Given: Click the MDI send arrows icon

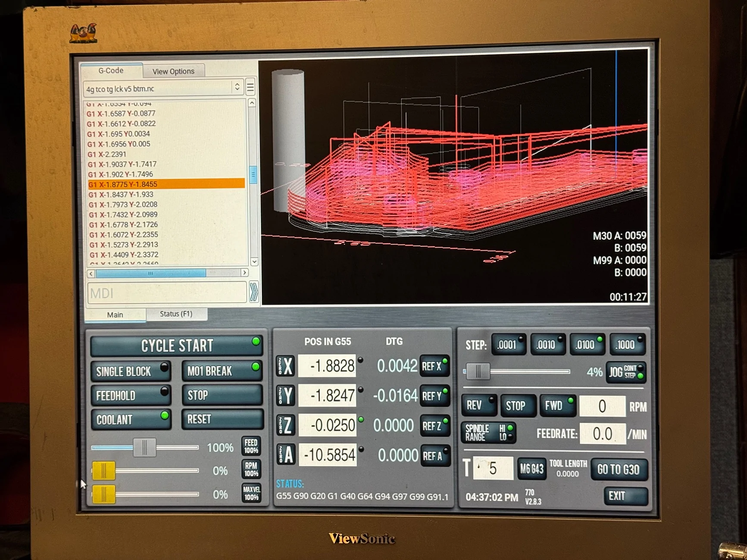Looking at the screenshot, I should click(253, 292).
